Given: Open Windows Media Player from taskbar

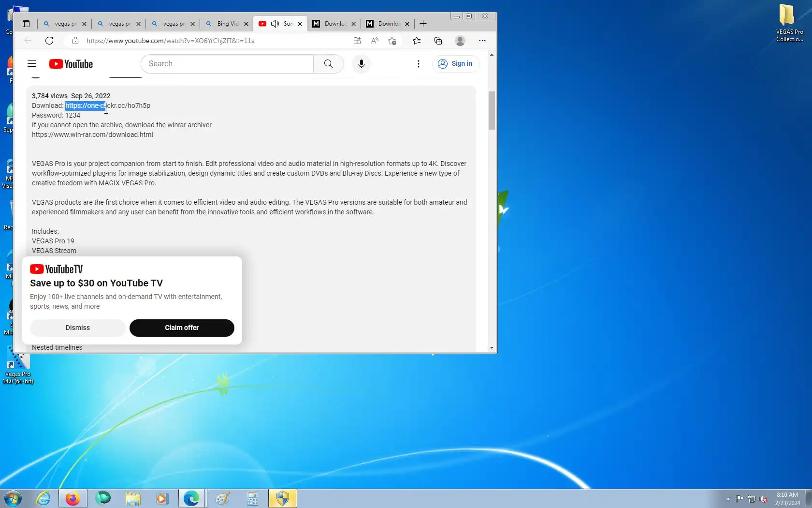Looking at the screenshot, I should pyautogui.click(x=162, y=498).
